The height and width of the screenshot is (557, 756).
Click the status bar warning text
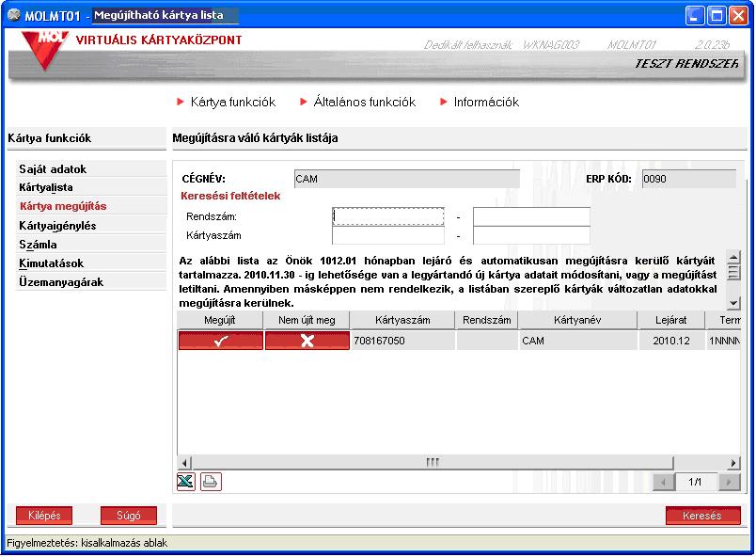click(87, 543)
